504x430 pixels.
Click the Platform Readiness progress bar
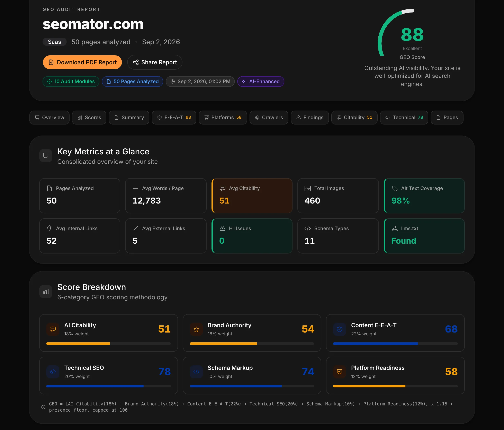(395, 386)
